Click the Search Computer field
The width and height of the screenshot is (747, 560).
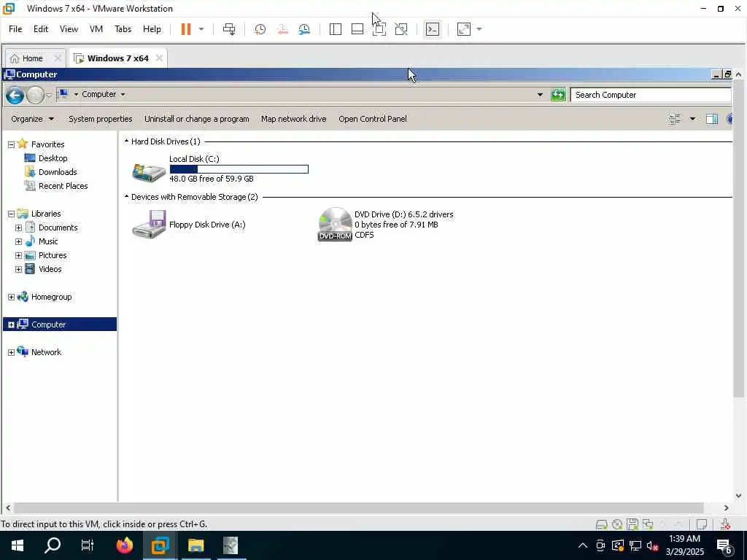pos(651,95)
